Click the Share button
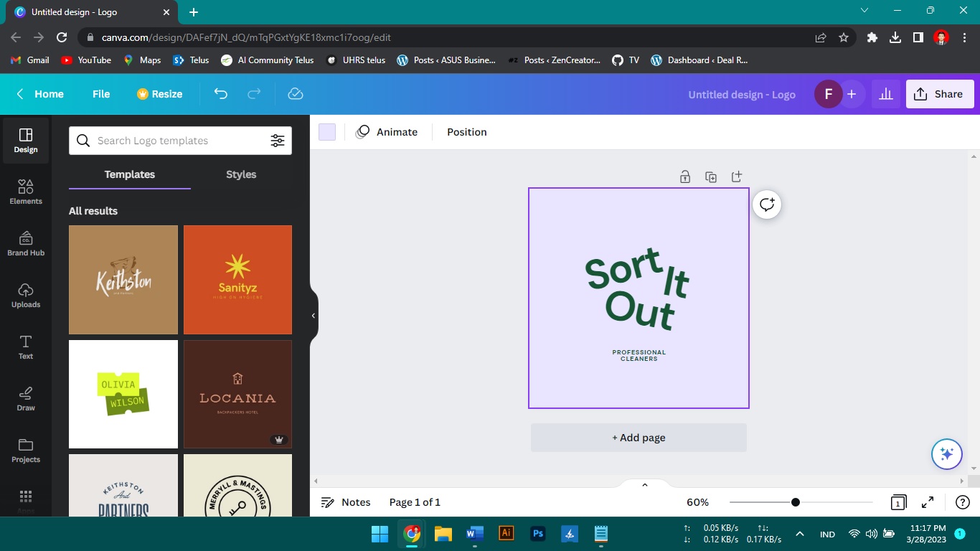This screenshot has width=980, height=551. point(940,93)
